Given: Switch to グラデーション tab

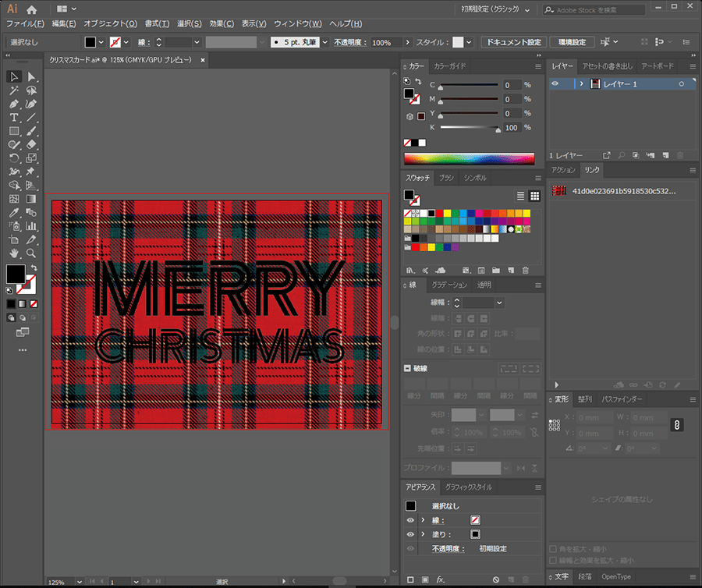Looking at the screenshot, I should (449, 285).
